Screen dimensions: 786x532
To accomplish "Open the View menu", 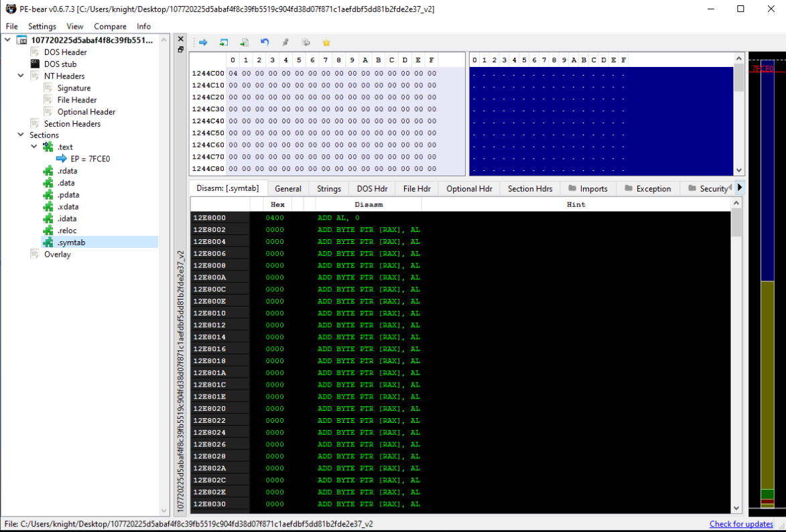I will tap(74, 27).
